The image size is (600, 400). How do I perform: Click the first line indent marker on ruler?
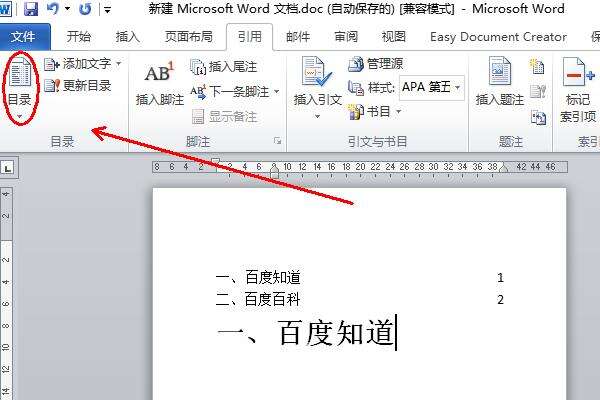[x=215, y=161]
